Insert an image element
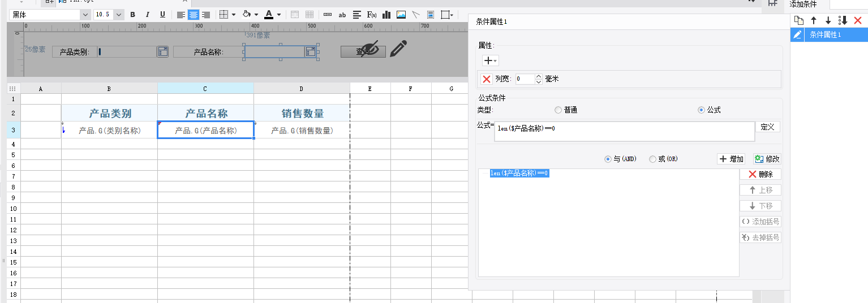The image size is (868, 303). [x=401, y=15]
